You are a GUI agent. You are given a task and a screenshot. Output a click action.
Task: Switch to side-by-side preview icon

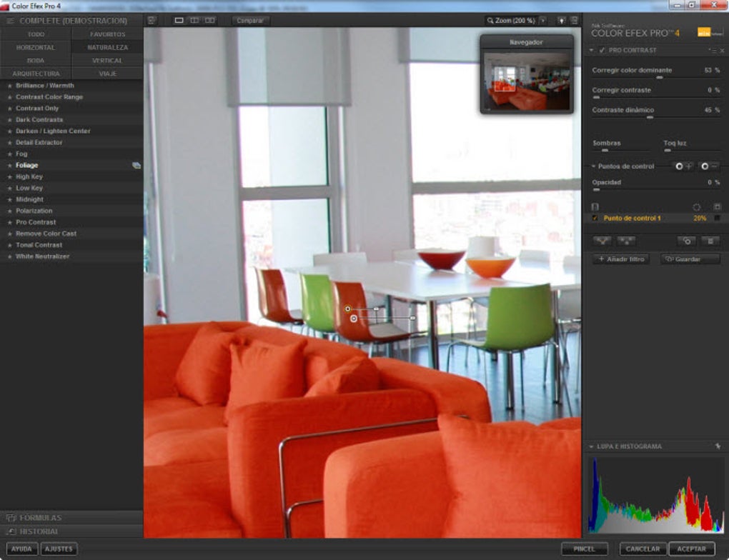[210, 21]
